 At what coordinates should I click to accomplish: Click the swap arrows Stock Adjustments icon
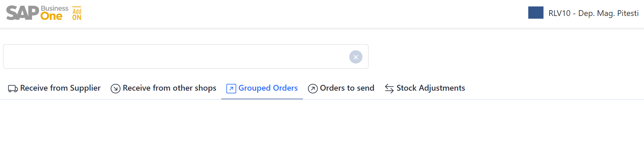pyautogui.click(x=389, y=89)
